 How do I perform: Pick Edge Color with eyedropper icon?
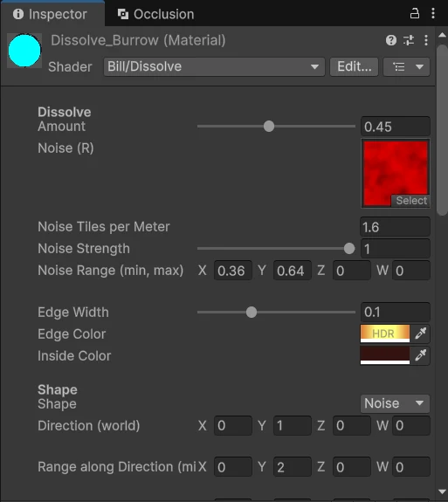pyautogui.click(x=420, y=334)
